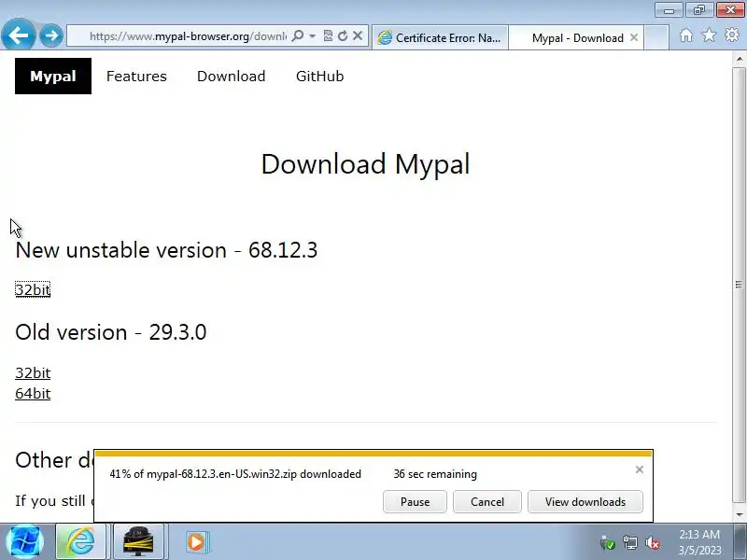The height and width of the screenshot is (560, 747).
Task: Click the Internet Explorer taskbar icon
Action: tap(80, 542)
